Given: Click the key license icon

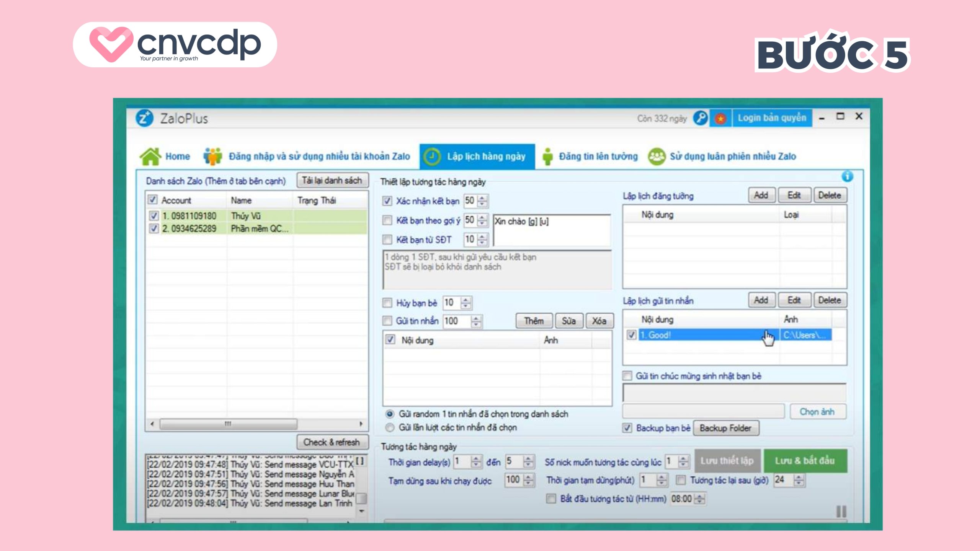Looking at the screenshot, I should coord(700,118).
